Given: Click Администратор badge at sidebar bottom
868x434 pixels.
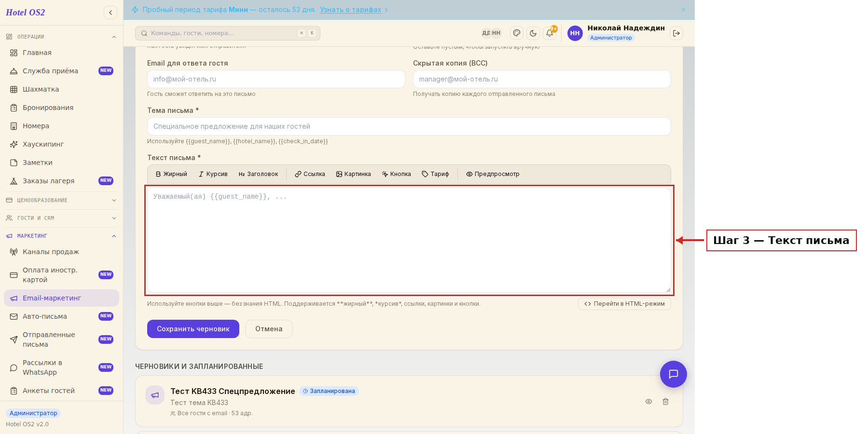Looking at the screenshot, I should click(33, 413).
